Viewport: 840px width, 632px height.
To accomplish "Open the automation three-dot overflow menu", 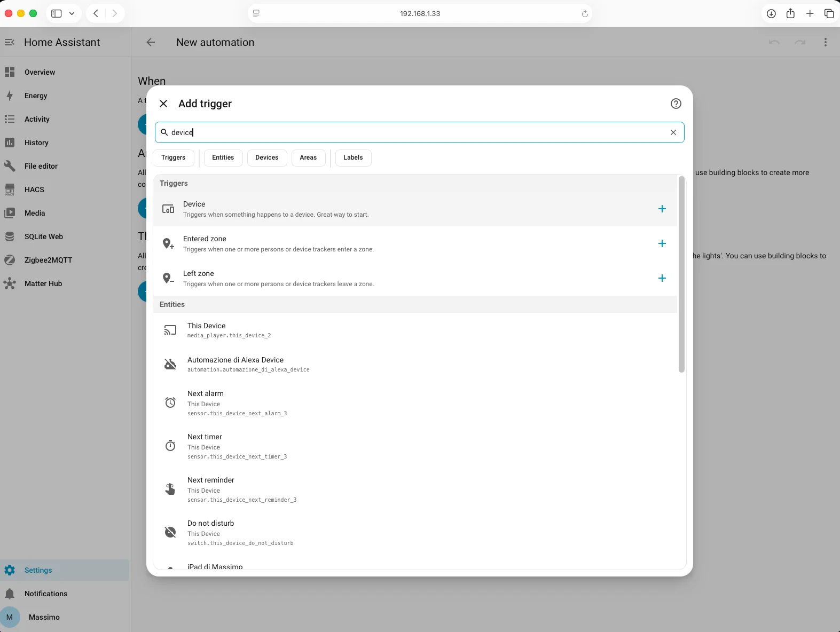I will (826, 42).
